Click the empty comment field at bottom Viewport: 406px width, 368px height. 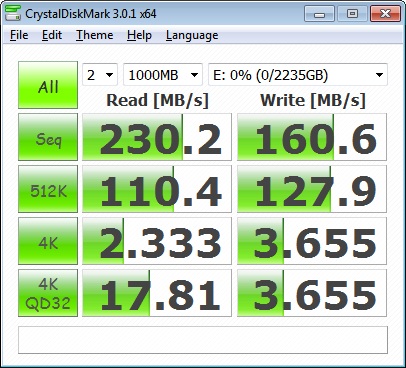[x=203, y=340]
